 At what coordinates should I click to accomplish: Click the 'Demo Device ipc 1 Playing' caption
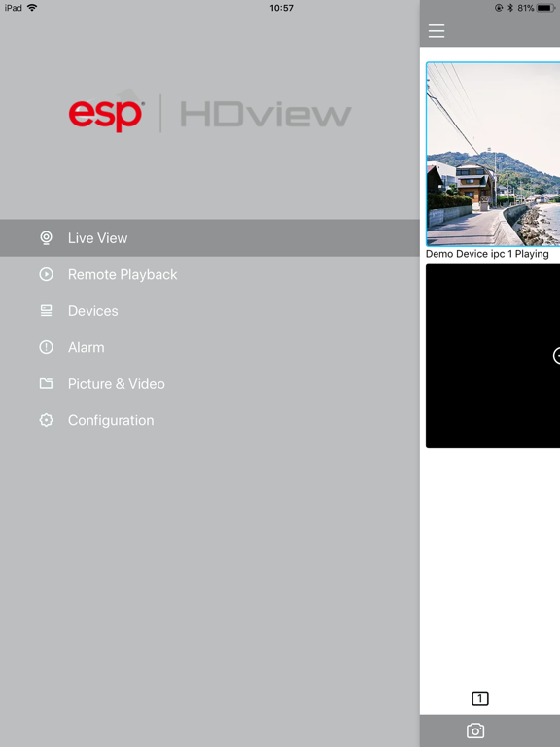pos(487,254)
